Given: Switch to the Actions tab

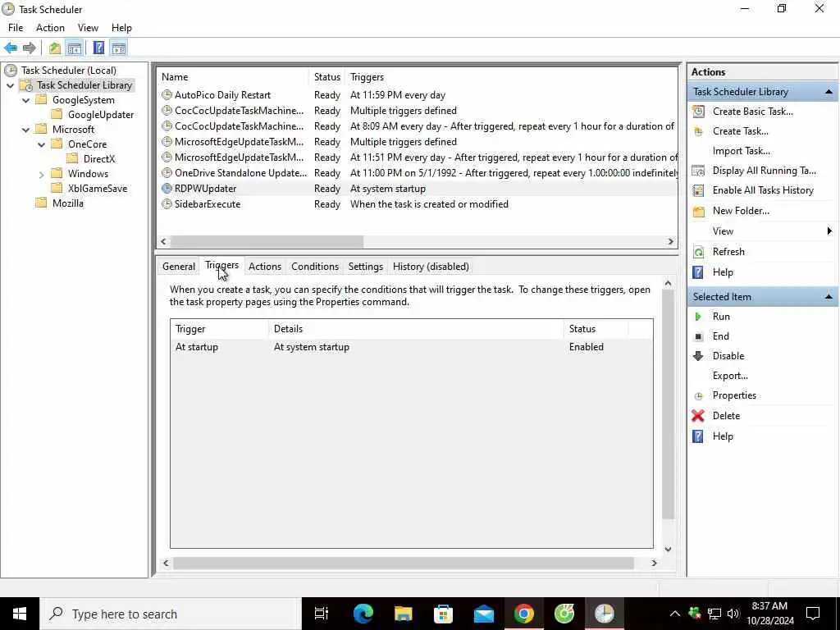Looking at the screenshot, I should 265,267.
